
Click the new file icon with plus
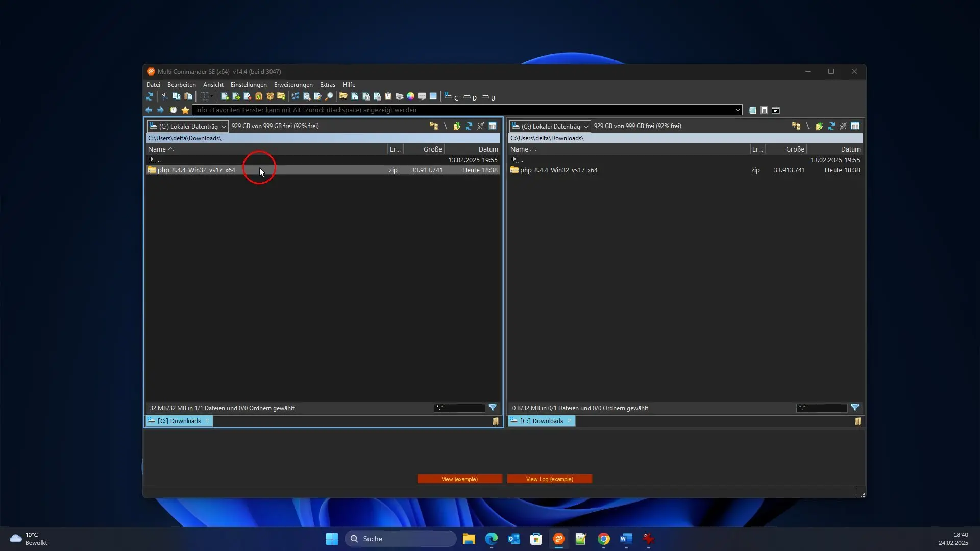pos(225,96)
